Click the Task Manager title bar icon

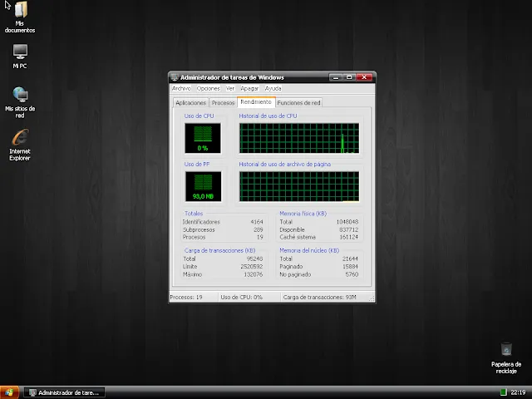pyautogui.click(x=175, y=77)
